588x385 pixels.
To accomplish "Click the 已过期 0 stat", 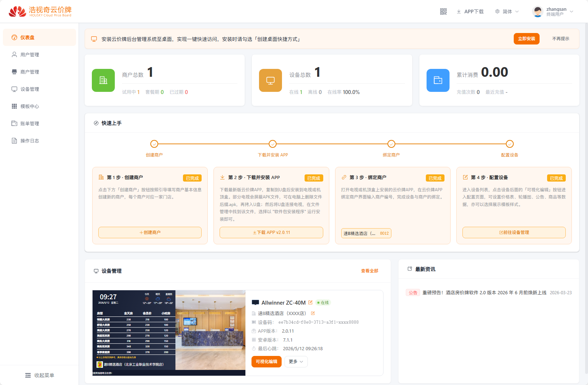I will click(x=179, y=92).
